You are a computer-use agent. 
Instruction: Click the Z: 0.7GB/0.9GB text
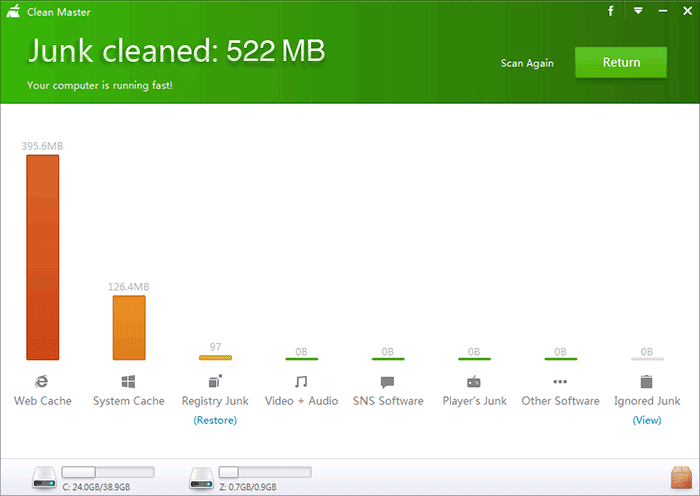tap(248, 487)
